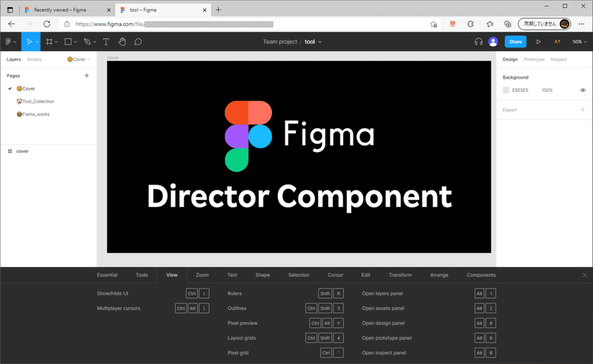
Task: Select the Flame_works page
Action: coord(33,114)
